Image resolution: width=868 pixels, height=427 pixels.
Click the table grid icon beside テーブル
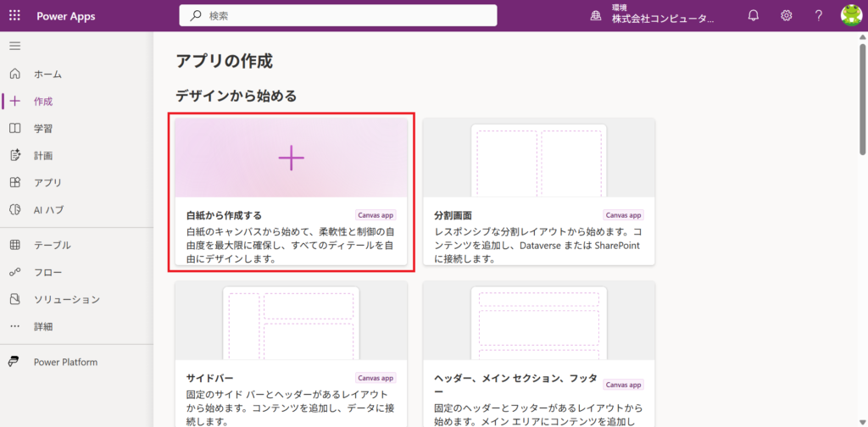(x=15, y=245)
